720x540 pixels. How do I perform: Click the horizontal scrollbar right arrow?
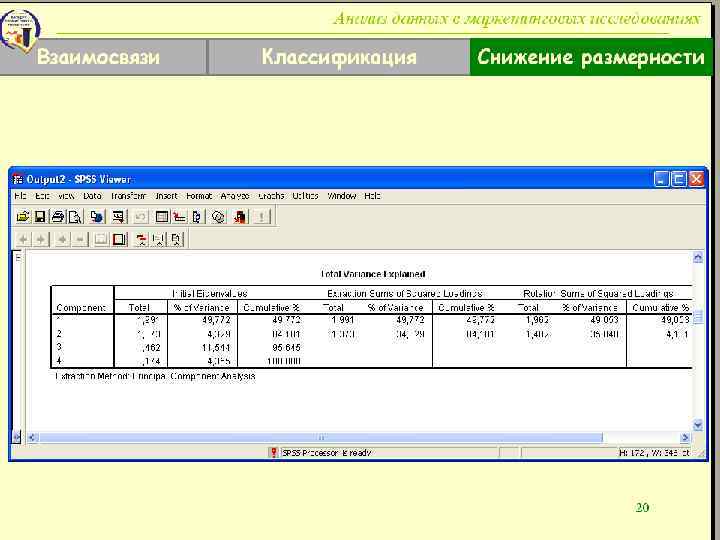click(685, 438)
